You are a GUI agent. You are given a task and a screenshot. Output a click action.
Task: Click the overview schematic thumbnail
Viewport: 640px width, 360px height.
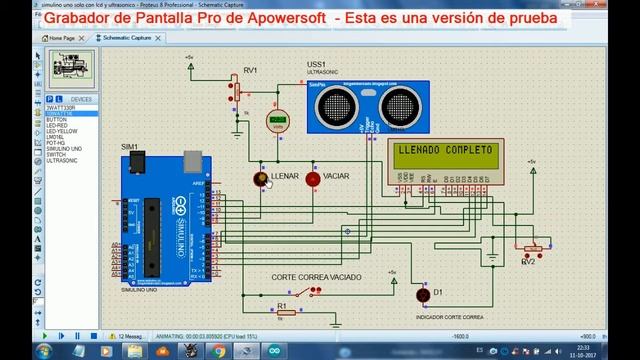pyautogui.click(x=72, y=69)
